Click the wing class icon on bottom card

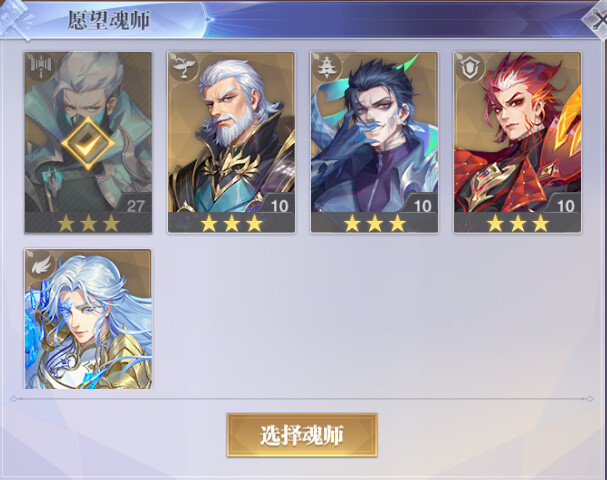(39, 264)
